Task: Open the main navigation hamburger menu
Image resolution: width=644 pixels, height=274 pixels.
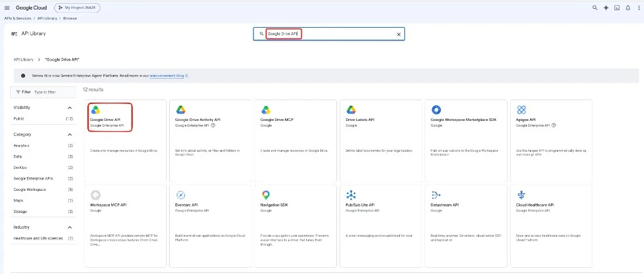Action: tap(7, 8)
